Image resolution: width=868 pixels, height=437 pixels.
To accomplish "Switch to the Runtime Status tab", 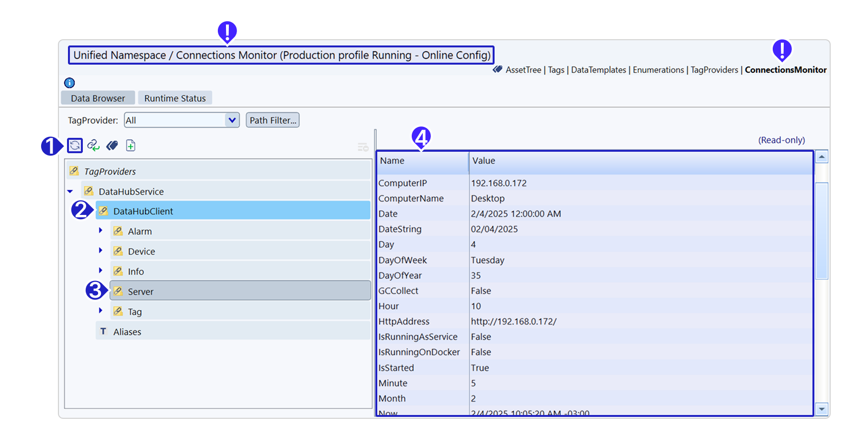I will click(x=175, y=98).
